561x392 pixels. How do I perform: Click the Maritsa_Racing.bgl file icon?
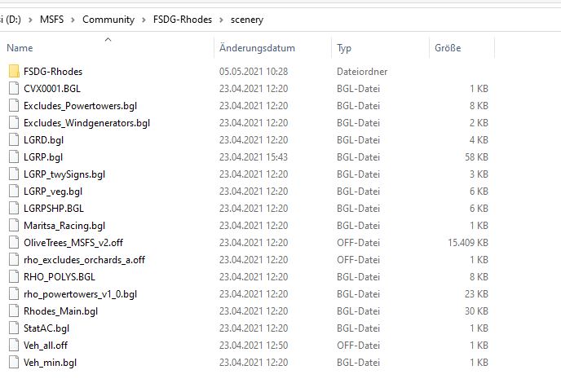click(x=14, y=226)
